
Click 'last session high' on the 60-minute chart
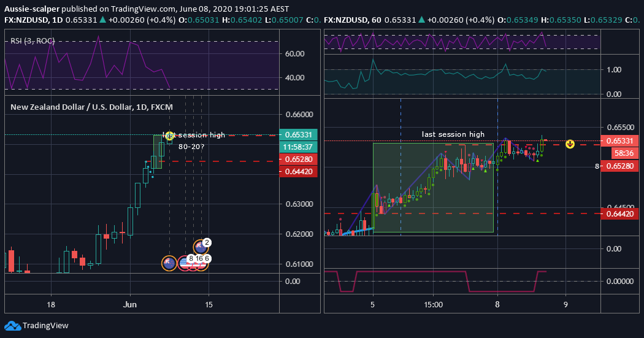tap(453, 134)
